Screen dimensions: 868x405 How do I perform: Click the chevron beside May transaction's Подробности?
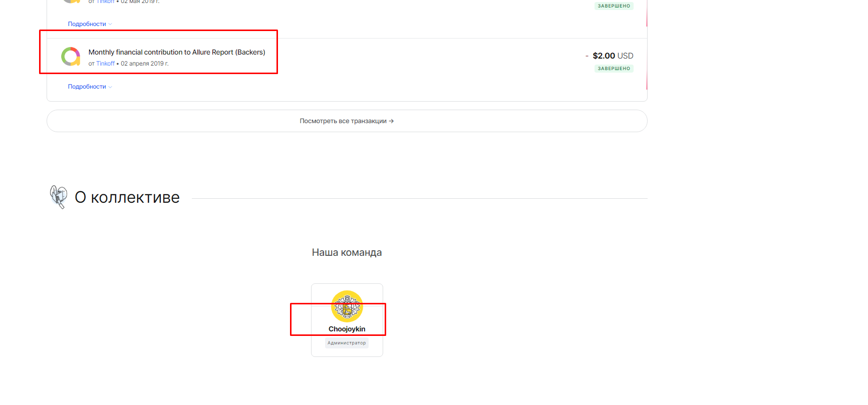[110, 25]
